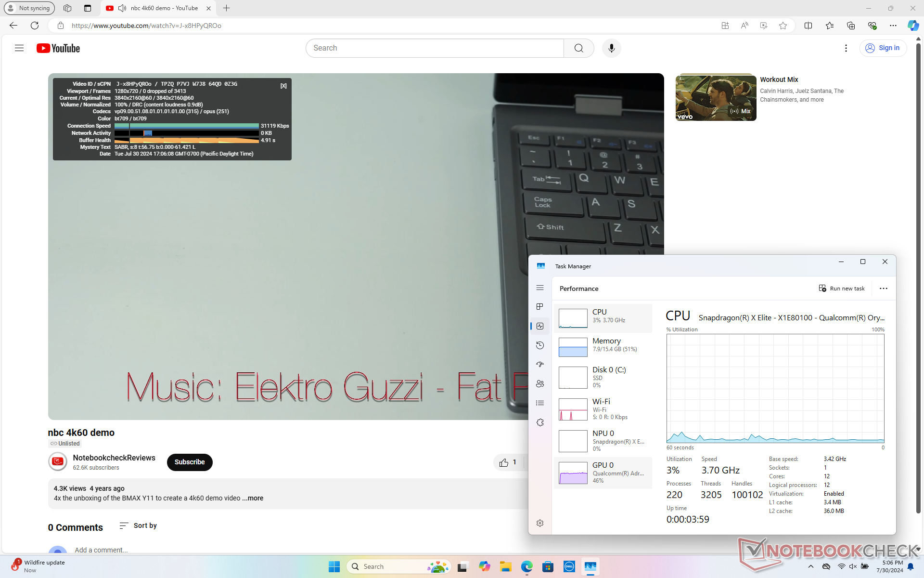Open Task Manager Users icon
This screenshot has height=578, width=924.
coord(540,384)
